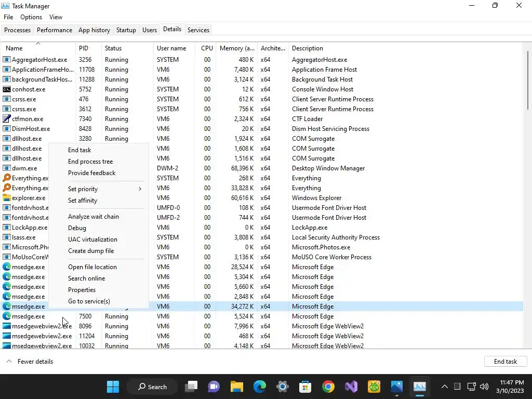Viewport: 532px width, 399px height.
Task: Sort by the Name column header
Action: pos(38,48)
